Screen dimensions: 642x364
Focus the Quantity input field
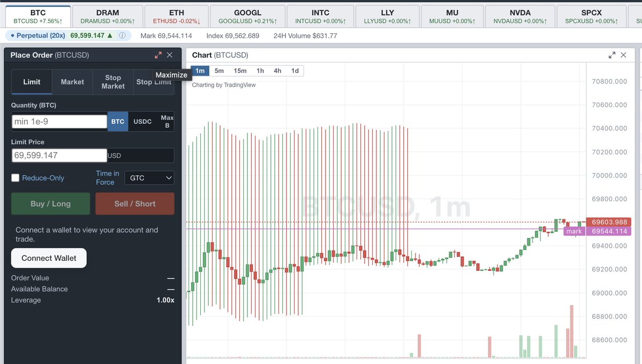(59, 122)
